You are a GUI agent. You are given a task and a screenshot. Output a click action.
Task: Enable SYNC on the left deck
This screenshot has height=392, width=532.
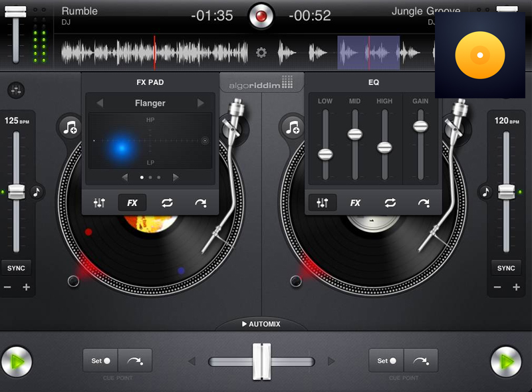(17, 268)
